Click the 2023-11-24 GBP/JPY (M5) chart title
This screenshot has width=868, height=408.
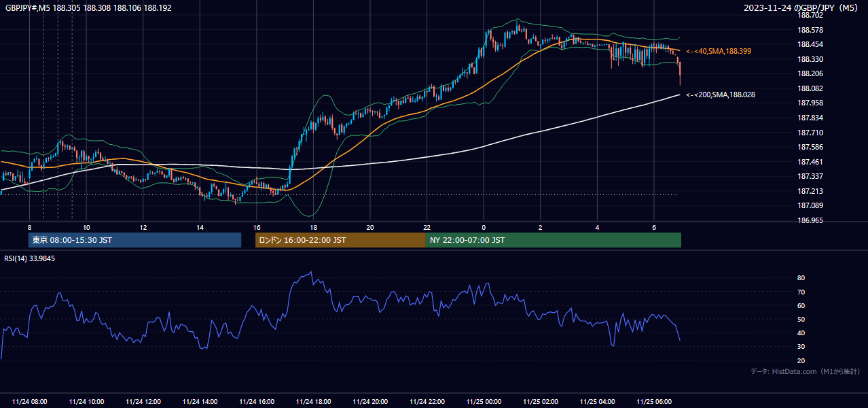coord(801,7)
